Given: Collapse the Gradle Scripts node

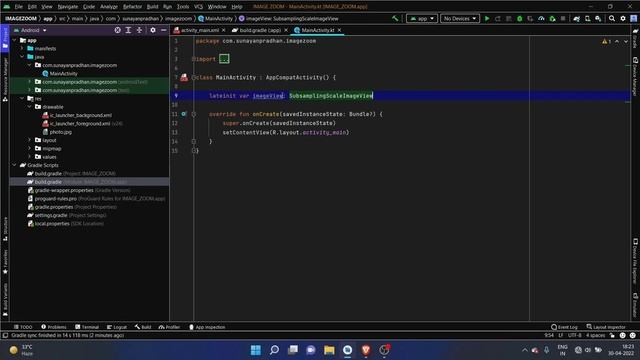Looking at the screenshot, I should point(15,165).
